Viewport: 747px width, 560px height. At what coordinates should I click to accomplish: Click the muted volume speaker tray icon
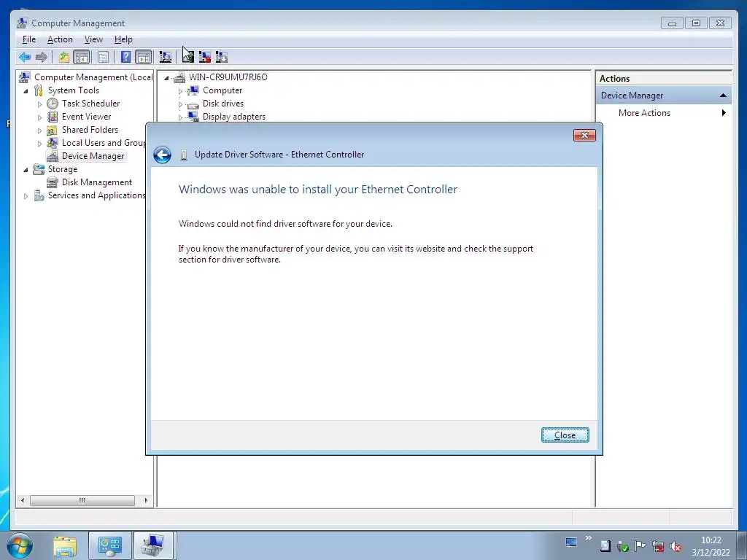point(675,546)
